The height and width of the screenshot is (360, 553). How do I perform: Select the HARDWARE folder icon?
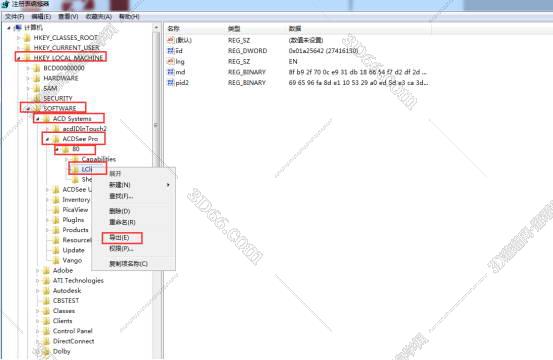click(x=36, y=78)
